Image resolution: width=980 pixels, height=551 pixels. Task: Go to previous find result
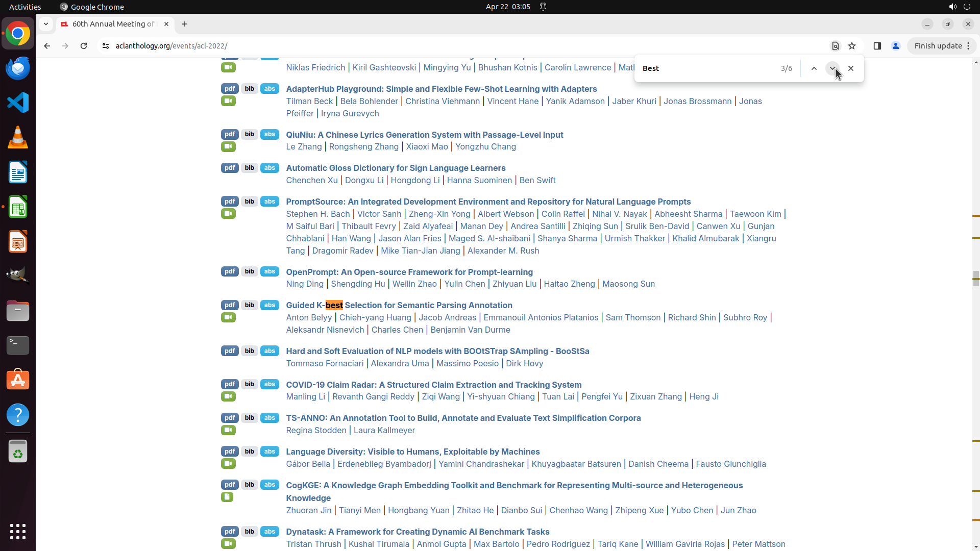814,68
